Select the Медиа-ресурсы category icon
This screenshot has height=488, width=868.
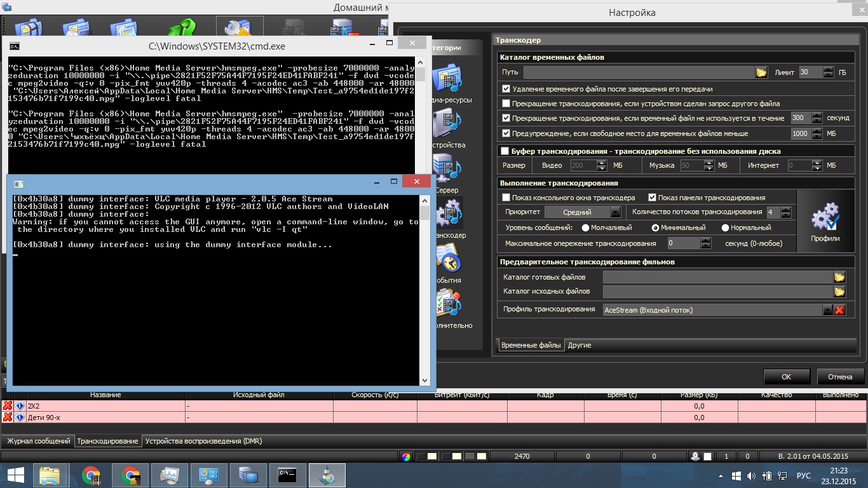[449, 79]
